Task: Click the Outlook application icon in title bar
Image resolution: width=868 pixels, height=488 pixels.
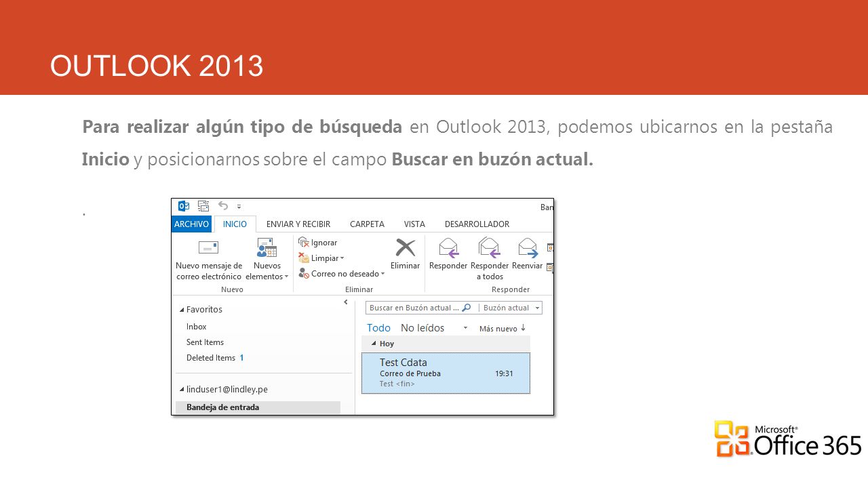Action: coord(183,206)
